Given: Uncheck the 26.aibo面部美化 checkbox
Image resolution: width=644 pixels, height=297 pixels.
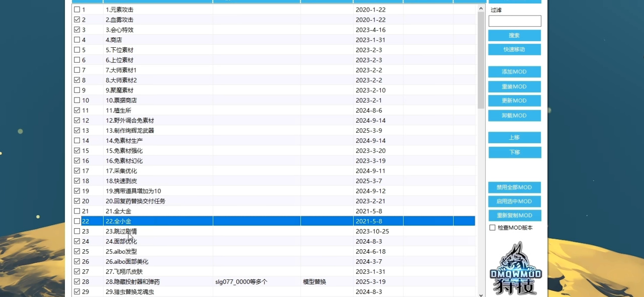Looking at the screenshot, I should pyautogui.click(x=77, y=261).
